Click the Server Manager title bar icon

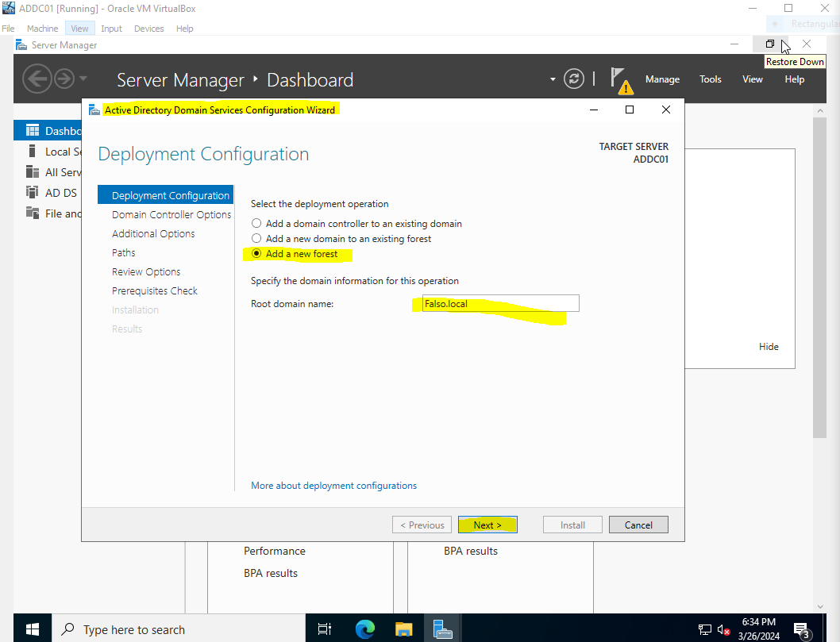pyautogui.click(x=21, y=45)
